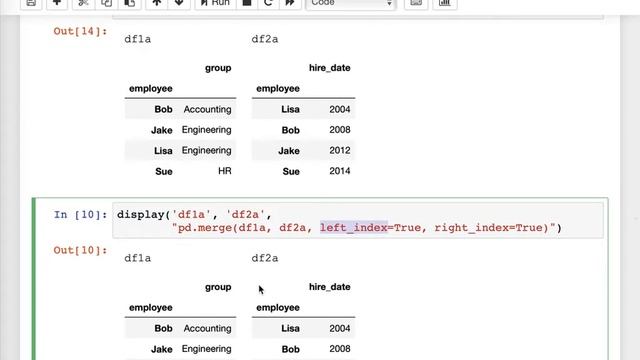Screen dimensions: 640x360
Task: Click the Out[10] output prompt
Action: pos(80,250)
